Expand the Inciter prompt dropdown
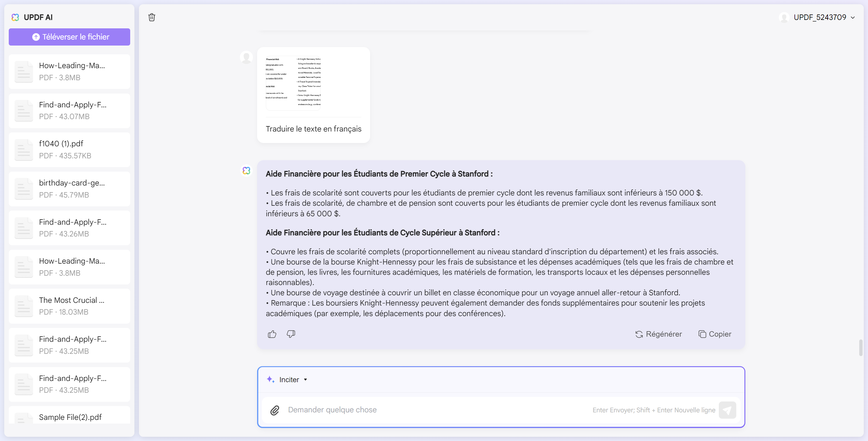Viewport: 868px width, 441px height. tap(287, 379)
